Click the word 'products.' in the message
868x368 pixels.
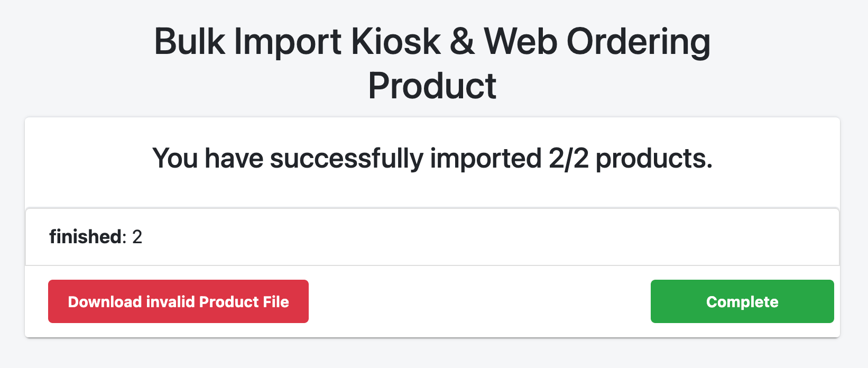coord(654,158)
